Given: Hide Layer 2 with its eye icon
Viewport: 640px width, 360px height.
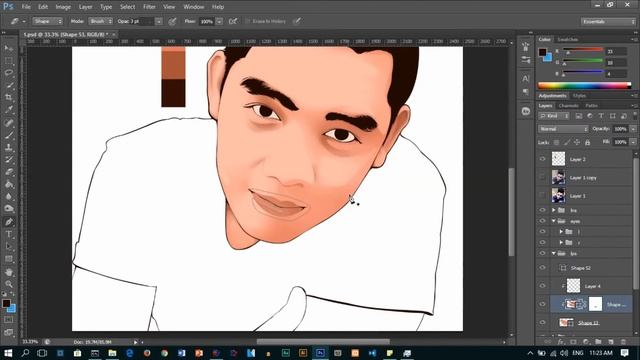Looking at the screenshot, I should (542, 159).
